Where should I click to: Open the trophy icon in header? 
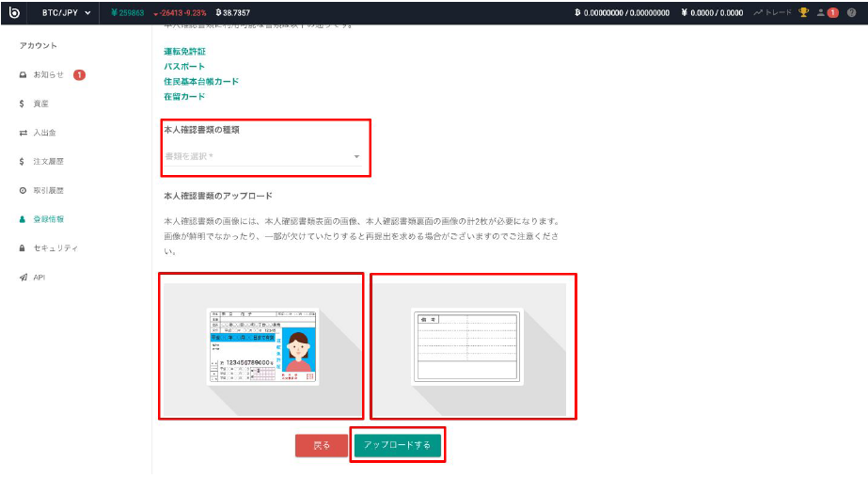click(x=804, y=12)
